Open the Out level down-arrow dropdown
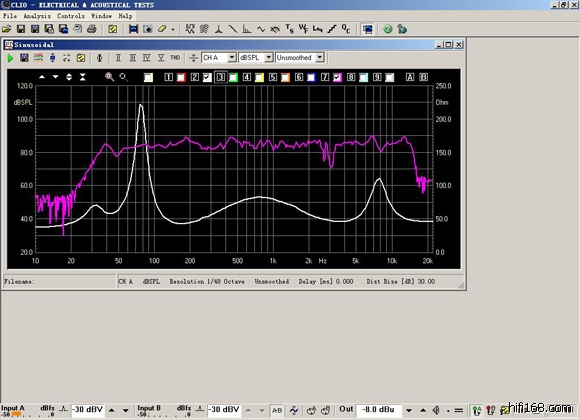Screen dimensions: 580x420 pos(409,410)
